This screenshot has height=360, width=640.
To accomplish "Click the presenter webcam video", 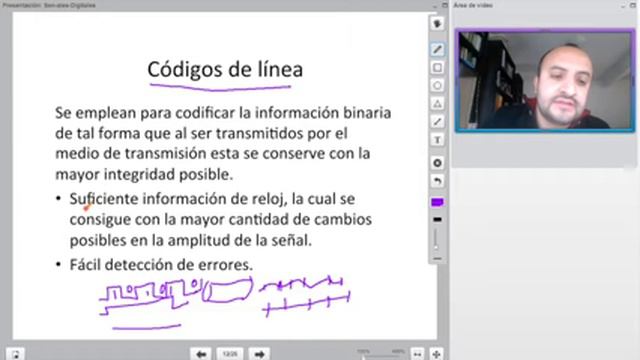I will (x=545, y=81).
